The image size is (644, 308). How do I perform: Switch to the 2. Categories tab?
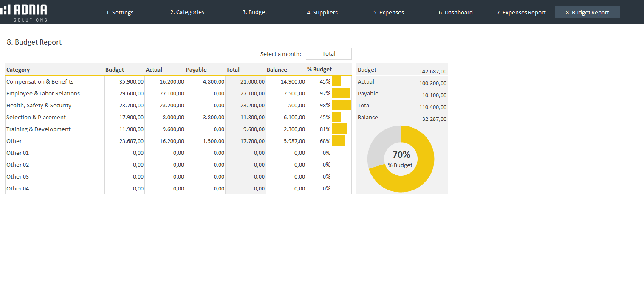coord(187,12)
